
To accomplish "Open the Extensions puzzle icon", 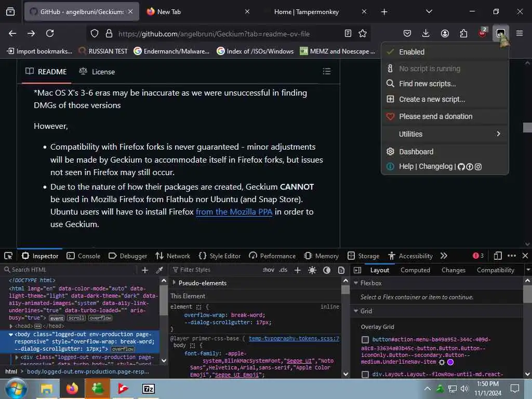I will pyautogui.click(x=463, y=33).
